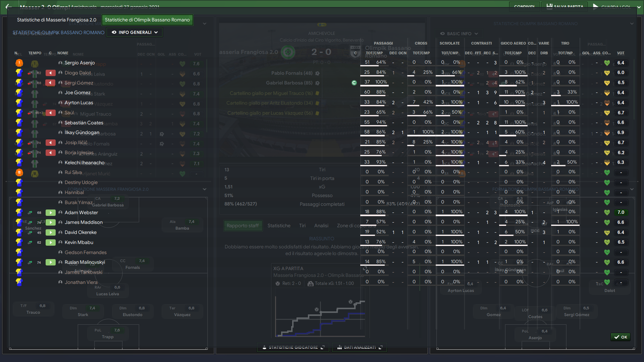The image size is (644, 362).
Task: Click the Guarda i gol button
Action: tap(612, 7)
